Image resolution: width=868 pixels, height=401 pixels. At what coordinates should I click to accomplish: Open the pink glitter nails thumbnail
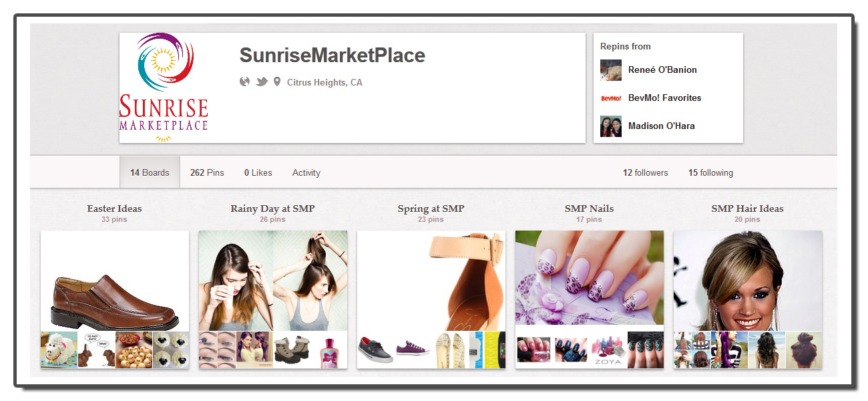[x=533, y=350]
